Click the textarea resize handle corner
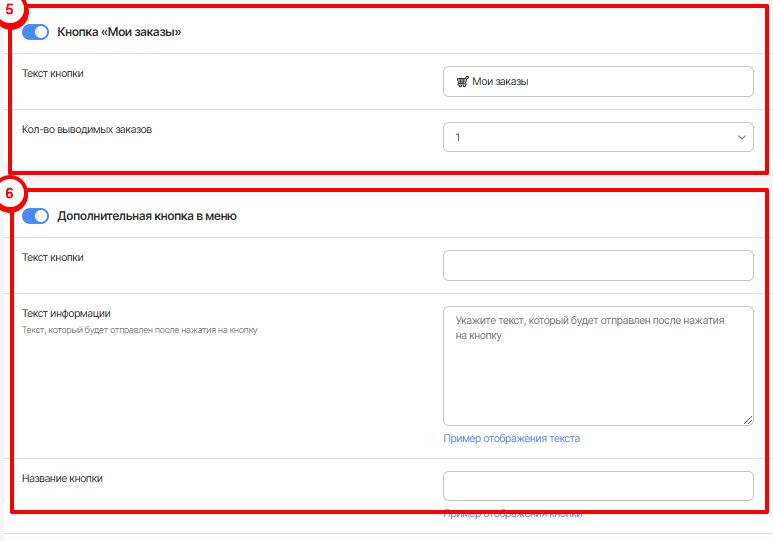This screenshot has width=773, height=541. pyautogui.click(x=748, y=420)
